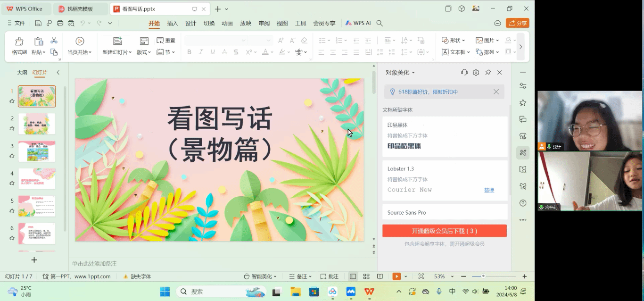Expand the 新建幻灯片 dropdown
The image size is (644, 301).
(117, 52)
